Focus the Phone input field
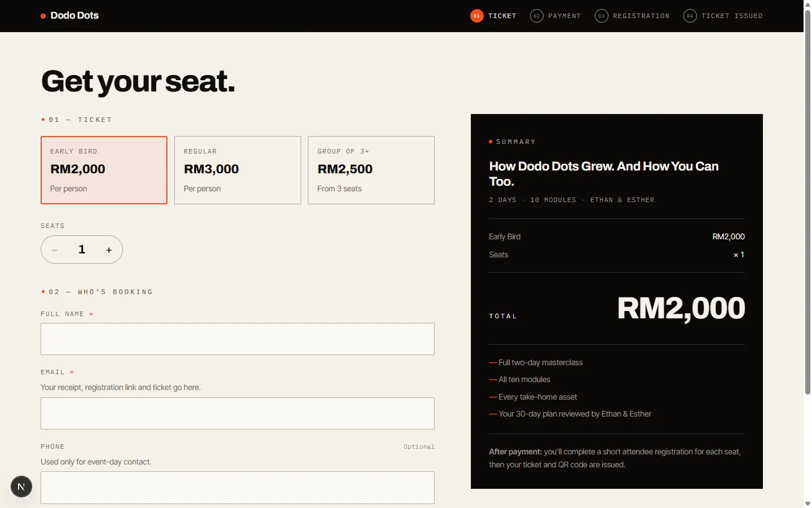812x508 pixels. pyautogui.click(x=237, y=488)
